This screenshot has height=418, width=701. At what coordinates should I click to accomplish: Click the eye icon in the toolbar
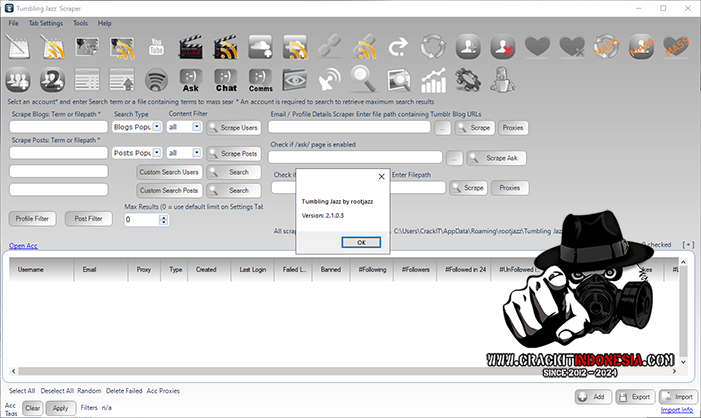[x=295, y=80]
